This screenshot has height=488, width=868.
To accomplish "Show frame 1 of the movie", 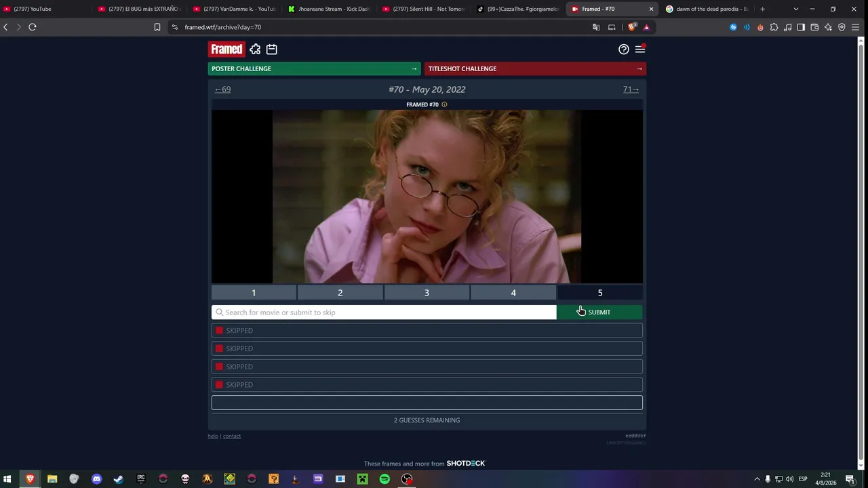I will [x=254, y=293].
